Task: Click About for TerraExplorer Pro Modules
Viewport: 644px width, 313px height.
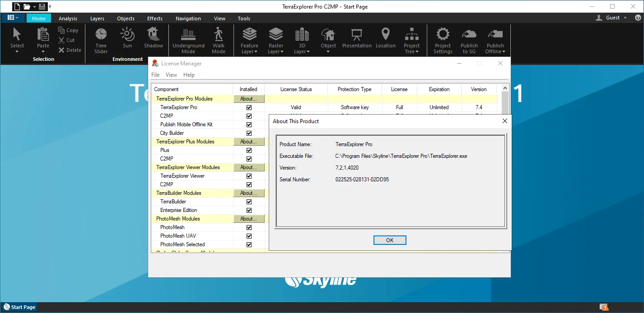Action: tap(249, 99)
